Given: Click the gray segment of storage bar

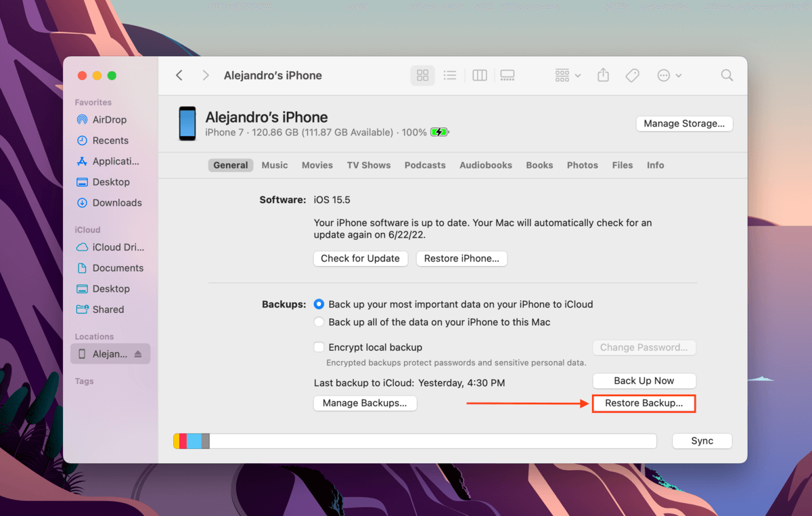Looking at the screenshot, I should click(x=206, y=441).
